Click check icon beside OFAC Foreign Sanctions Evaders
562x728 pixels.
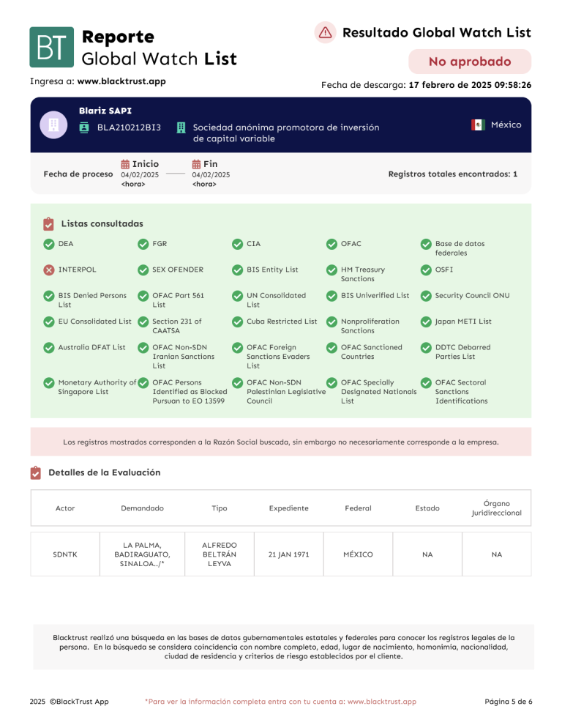pos(237,348)
